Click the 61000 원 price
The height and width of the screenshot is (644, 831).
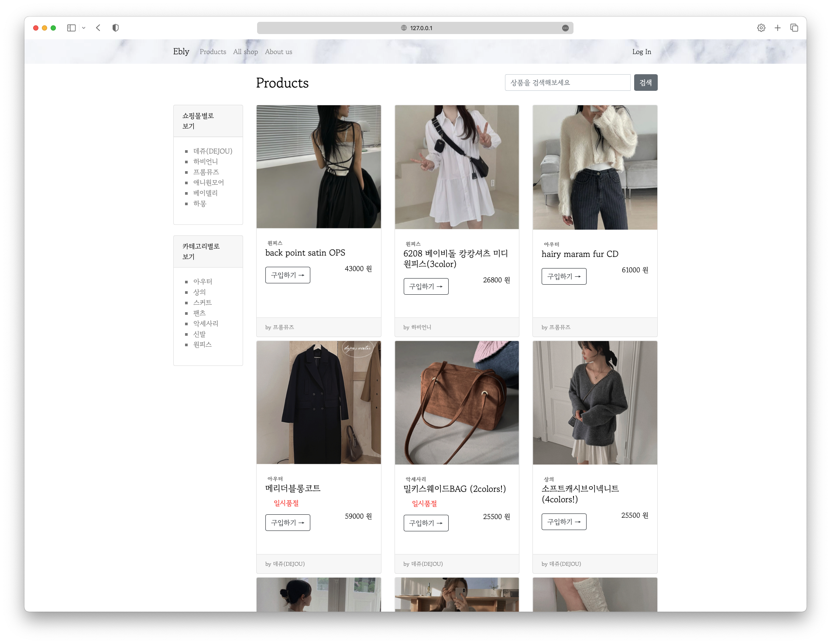click(x=635, y=270)
